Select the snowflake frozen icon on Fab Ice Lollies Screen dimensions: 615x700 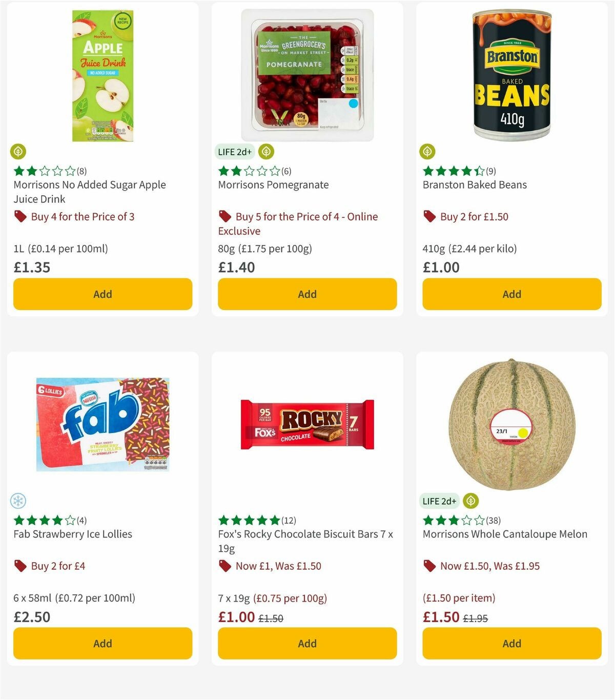click(x=18, y=501)
